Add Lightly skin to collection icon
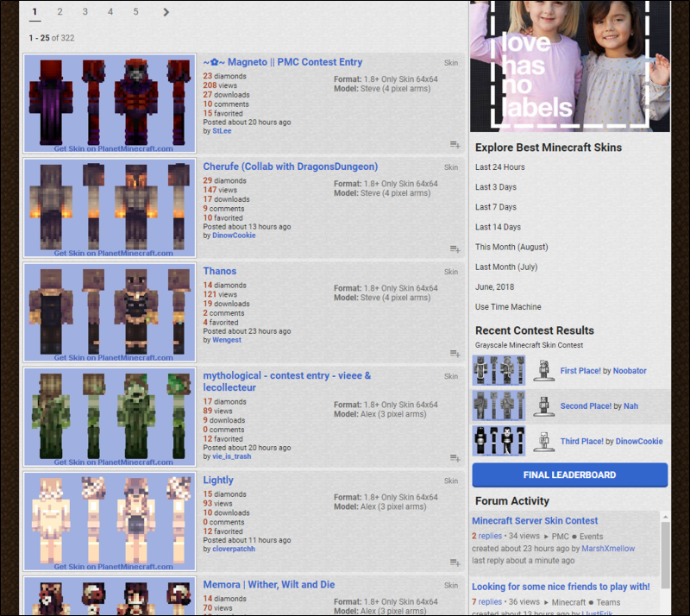 (x=455, y=563)
